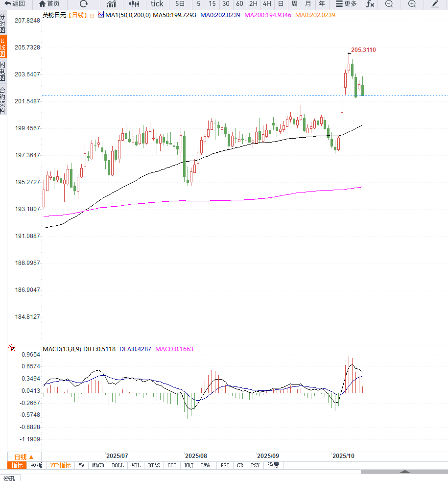Viewport: 448px width, 481px height.
Task: Click the 2025/10 date axis label
Action: click(x=343, y=456)
